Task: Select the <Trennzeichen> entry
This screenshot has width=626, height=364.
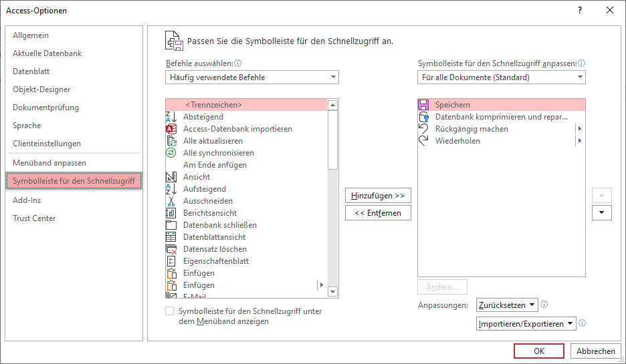Action: tap(246, 105)
